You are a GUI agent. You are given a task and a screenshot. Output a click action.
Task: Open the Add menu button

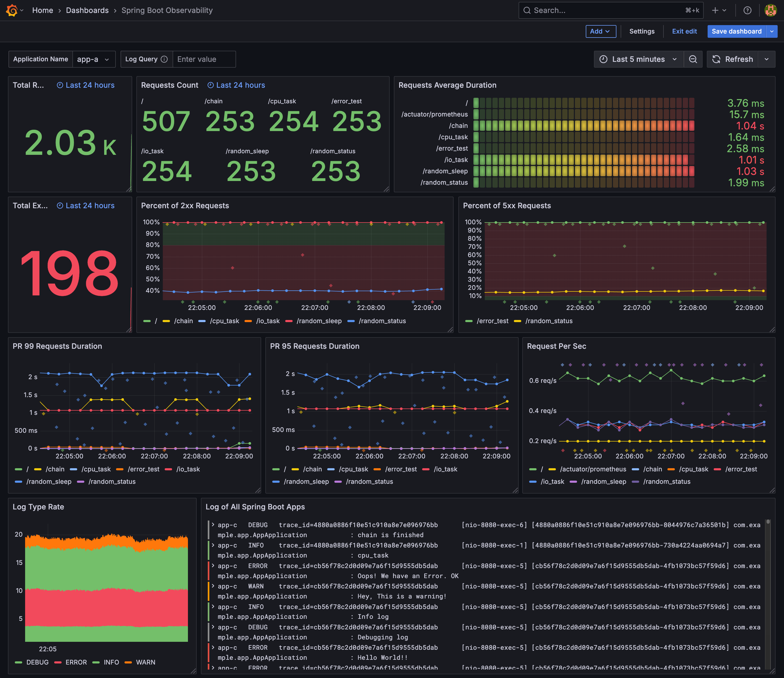[x=600, y=31]
